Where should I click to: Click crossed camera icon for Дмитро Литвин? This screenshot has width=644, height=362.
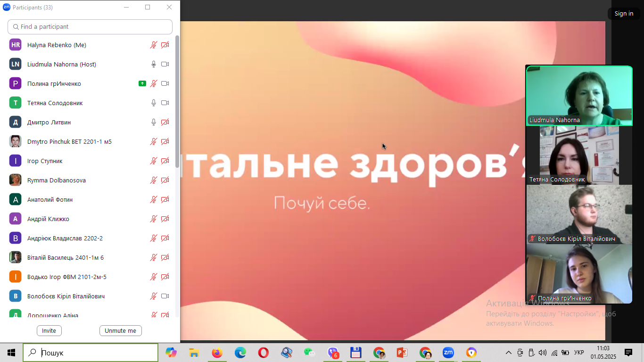coord(165,122)
